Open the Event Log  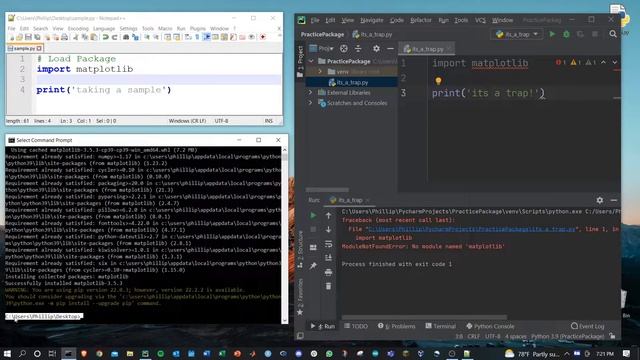(587, 326)
